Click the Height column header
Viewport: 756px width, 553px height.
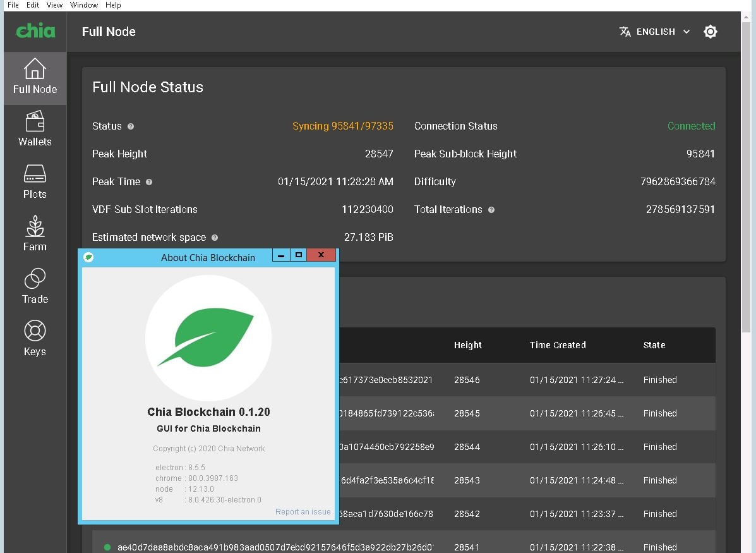coord(467,345)
